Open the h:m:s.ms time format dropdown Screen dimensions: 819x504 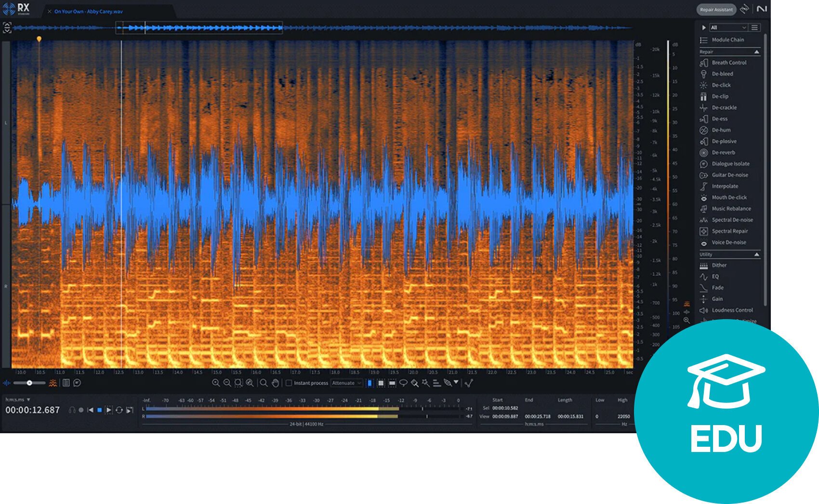click(x=18, y=400)
